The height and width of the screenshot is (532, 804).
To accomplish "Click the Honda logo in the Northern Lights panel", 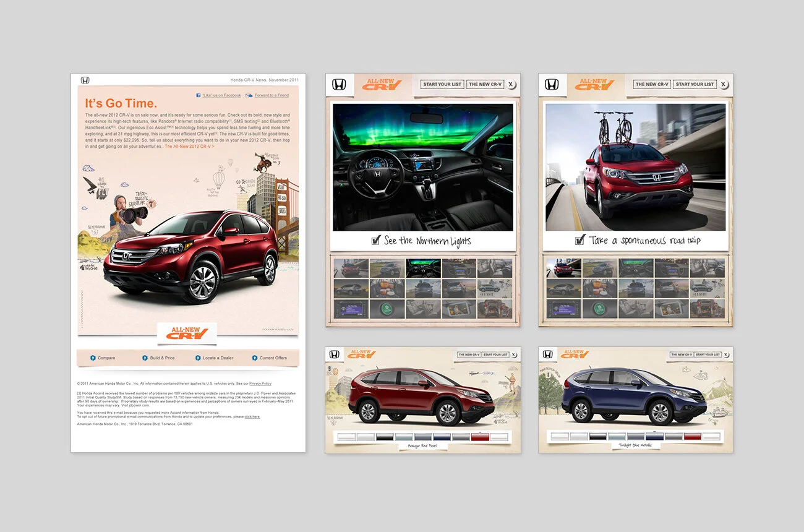I will pyautogui.click(x=339, y=85).
